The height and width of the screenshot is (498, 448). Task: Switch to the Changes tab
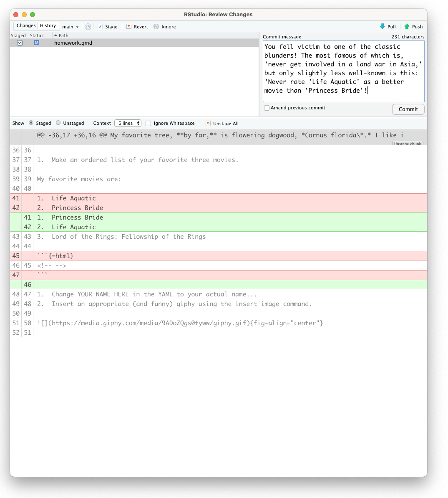pos(26,25)
